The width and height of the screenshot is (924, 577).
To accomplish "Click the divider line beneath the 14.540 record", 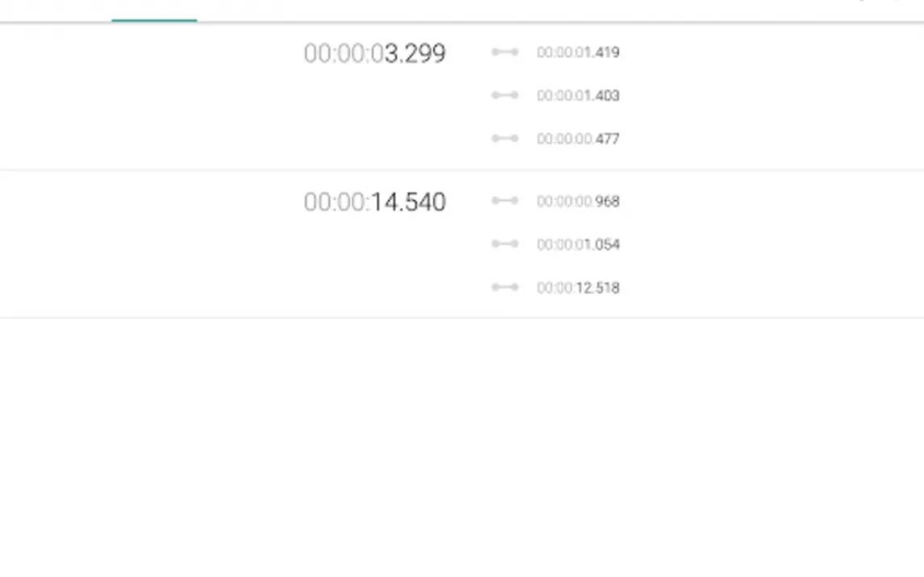I will 461,318.
